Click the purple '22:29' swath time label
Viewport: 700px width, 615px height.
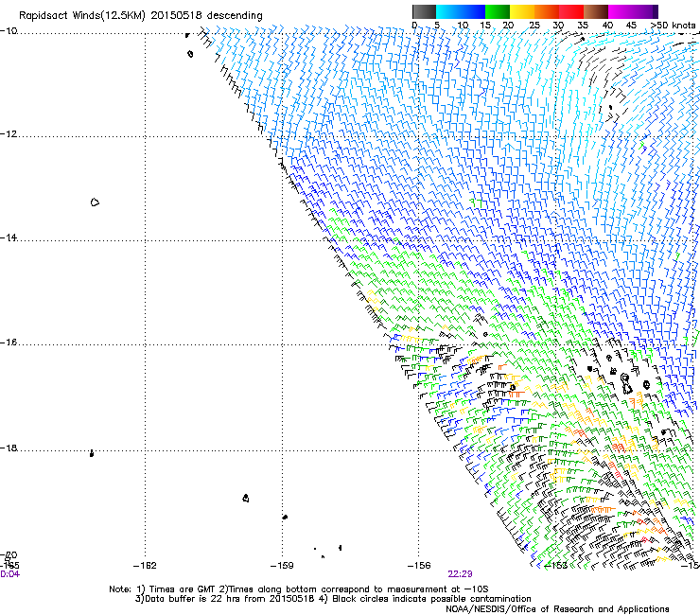pyautogui.click(x=461, y=574)
